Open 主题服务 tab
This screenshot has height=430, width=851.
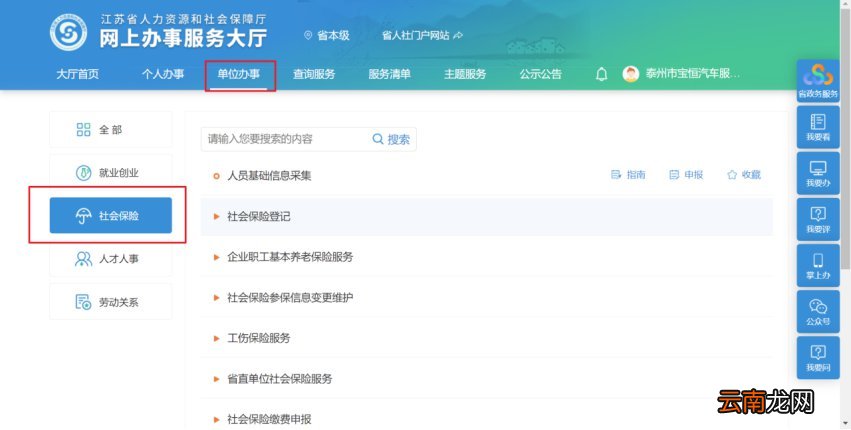tap(465, 74)
